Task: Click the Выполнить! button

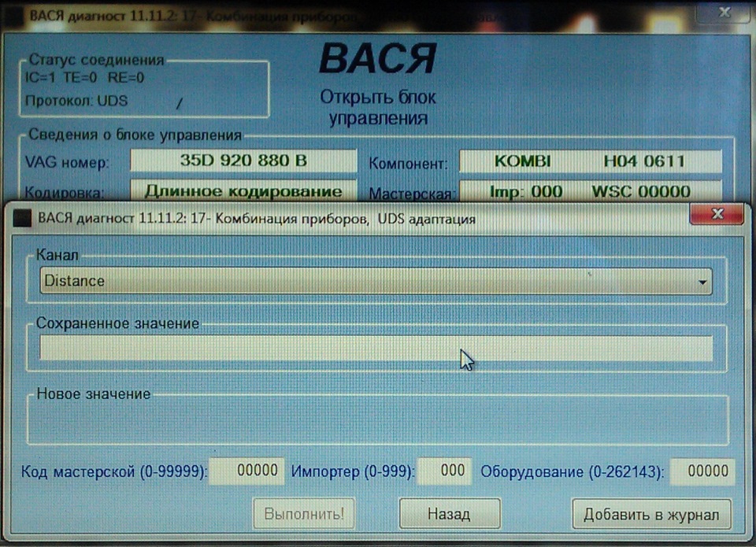Action: click(x=304, y=514)
